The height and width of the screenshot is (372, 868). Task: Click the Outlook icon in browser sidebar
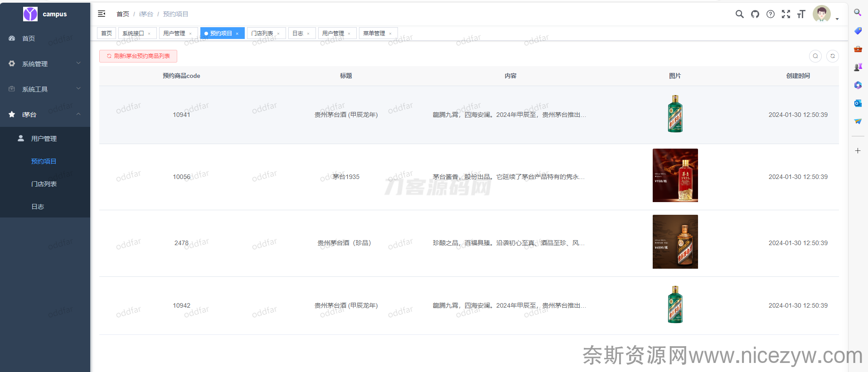pos(858,103)
